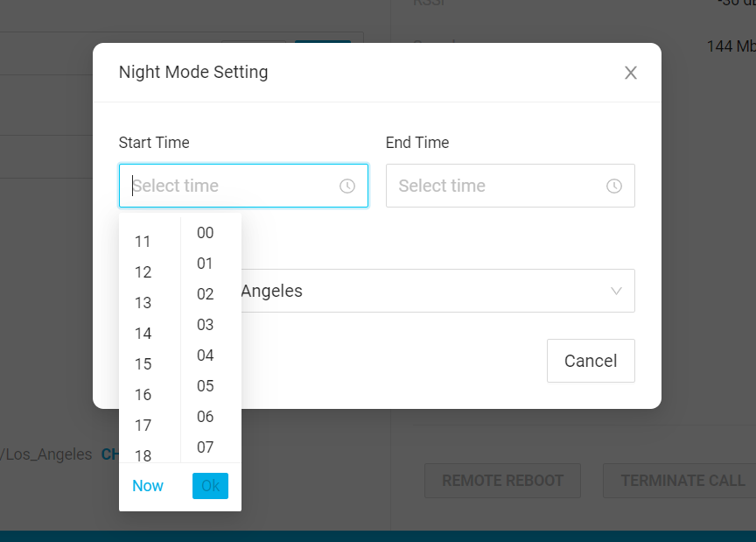756x542 pixels.
Task: Select hour 17 in hour column
Action: (143, 426)
